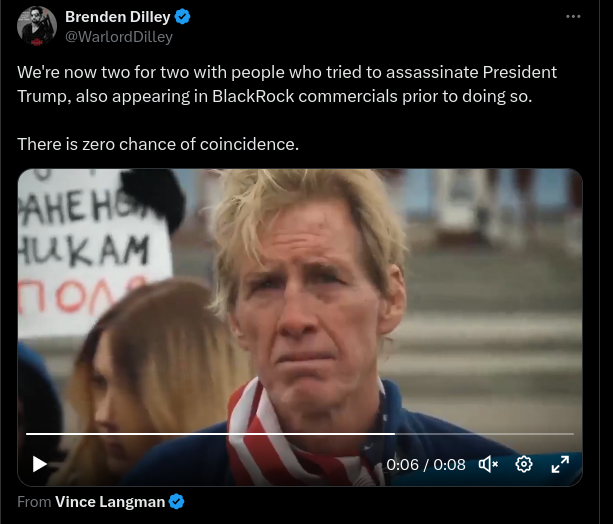Viewport: 613px width, 524px height.
Task: Click the verified badge beside Brenden Dilley
Action: (x=182, y=17)
